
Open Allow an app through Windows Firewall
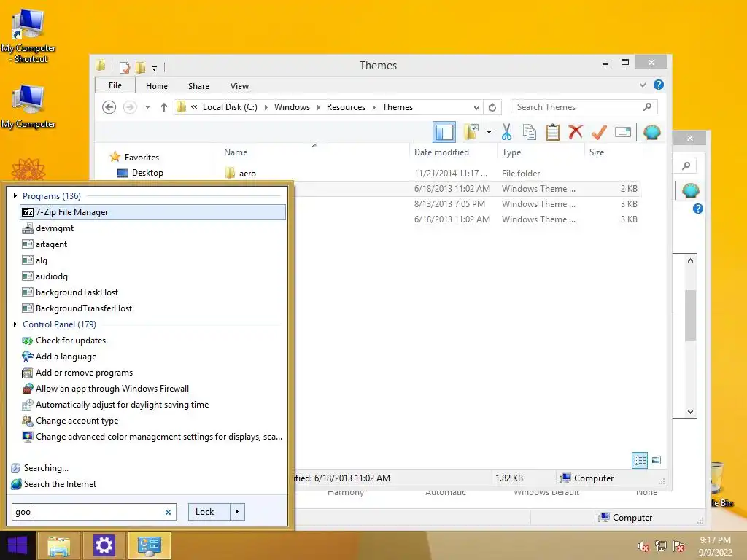pyautogui.click(x=152, y=389)
